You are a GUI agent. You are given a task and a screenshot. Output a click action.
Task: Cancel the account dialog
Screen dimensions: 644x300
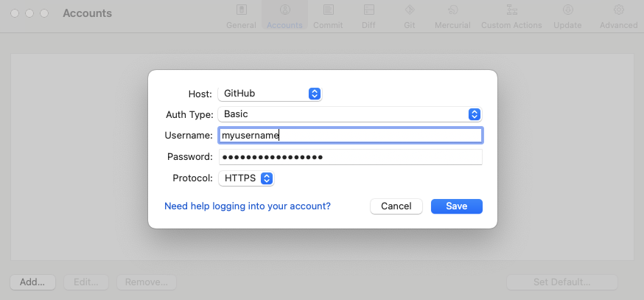pos(396,206)
